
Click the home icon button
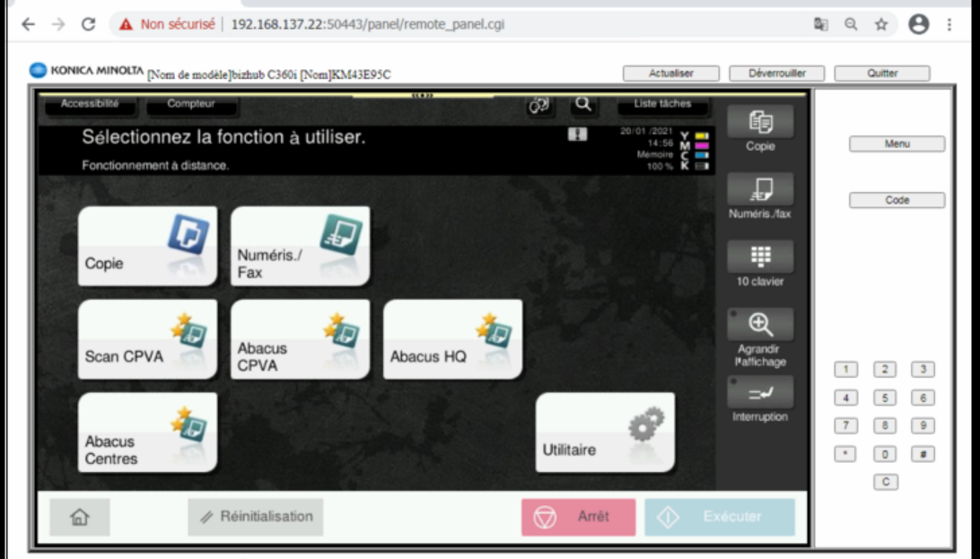pyautogui.click(x=80, y=517)
